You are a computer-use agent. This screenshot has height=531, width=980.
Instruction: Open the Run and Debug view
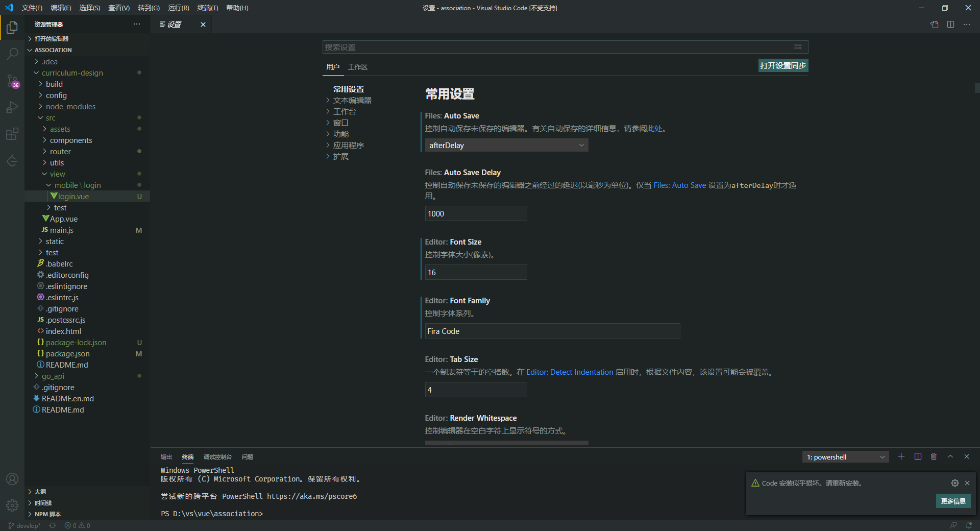12,107
